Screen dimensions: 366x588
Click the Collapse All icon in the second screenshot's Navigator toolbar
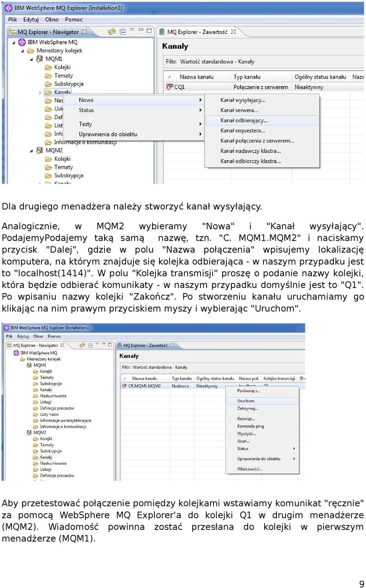tap(90, 345)
